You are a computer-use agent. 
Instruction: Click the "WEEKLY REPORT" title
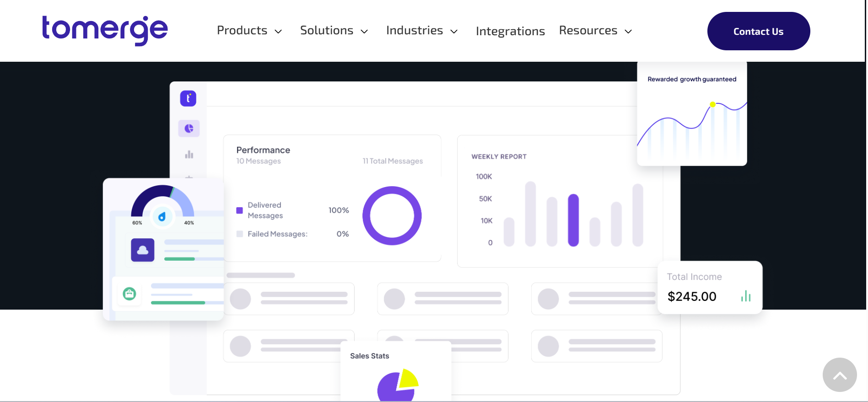coord(499,156)
